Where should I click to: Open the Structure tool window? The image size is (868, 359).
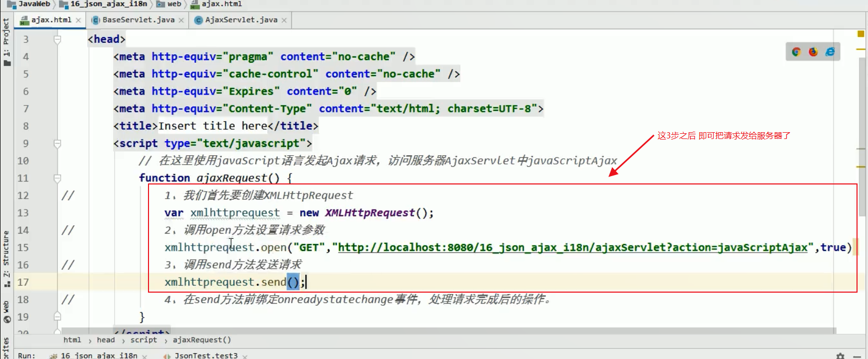(x=6, y=259)
